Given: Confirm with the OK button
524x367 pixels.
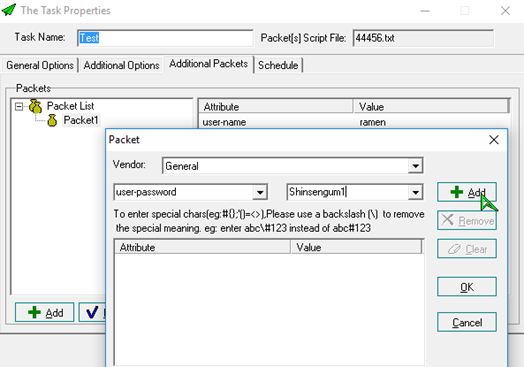Looking at the screenshot, I should pos(467,287).
